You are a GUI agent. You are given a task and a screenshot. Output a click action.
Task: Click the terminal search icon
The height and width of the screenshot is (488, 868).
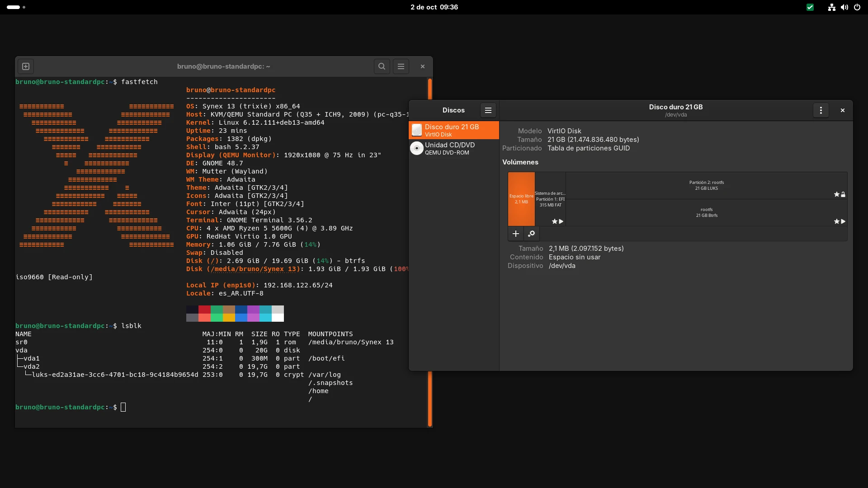click(x=382, y=66)
